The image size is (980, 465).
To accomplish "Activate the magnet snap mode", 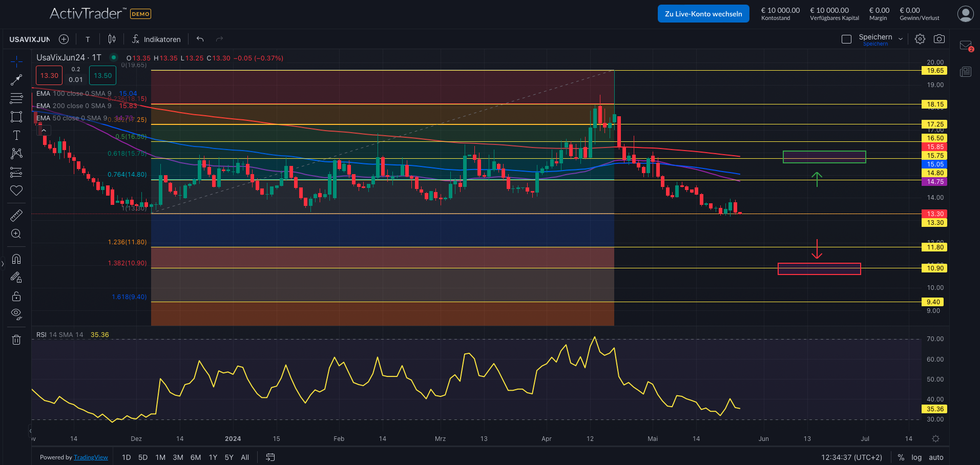I will coord(16,259).
